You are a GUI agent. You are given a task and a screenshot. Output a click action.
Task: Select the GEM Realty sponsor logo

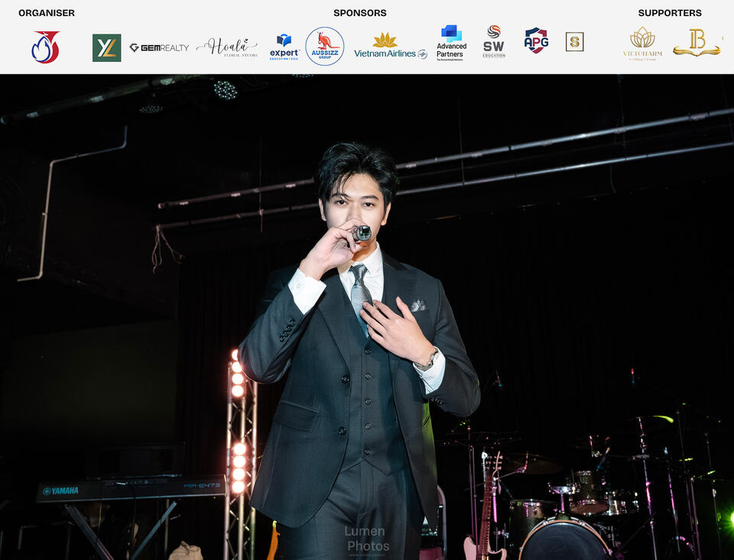click(159, 47)
